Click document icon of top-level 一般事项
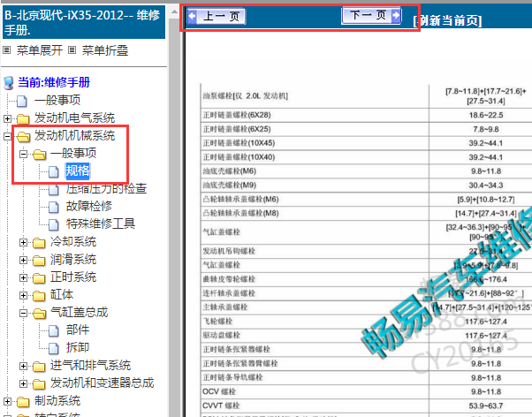This screenshot has height=417, width=532. 22,101
